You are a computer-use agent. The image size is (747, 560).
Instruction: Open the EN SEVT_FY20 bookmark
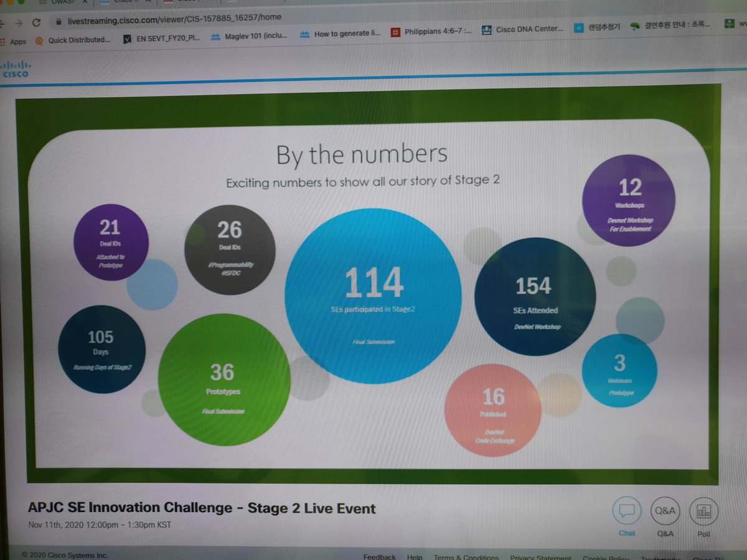[162, 38]
